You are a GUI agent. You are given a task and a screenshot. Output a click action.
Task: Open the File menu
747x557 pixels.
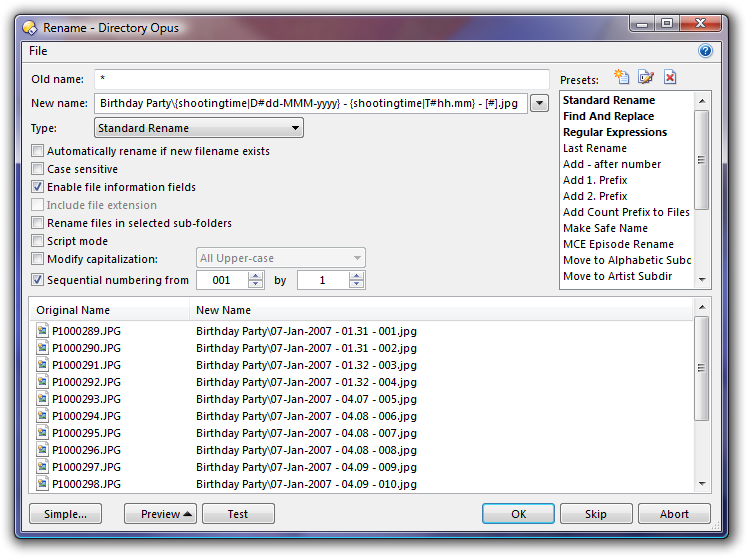pyautogui.click(x=38, y=51)
